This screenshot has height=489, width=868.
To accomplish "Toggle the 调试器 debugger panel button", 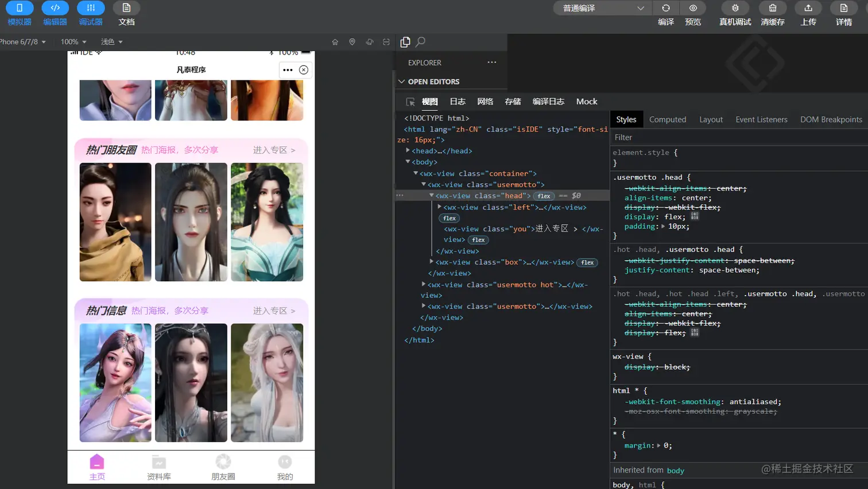I will pyautogui.click(x=91, y=8).
